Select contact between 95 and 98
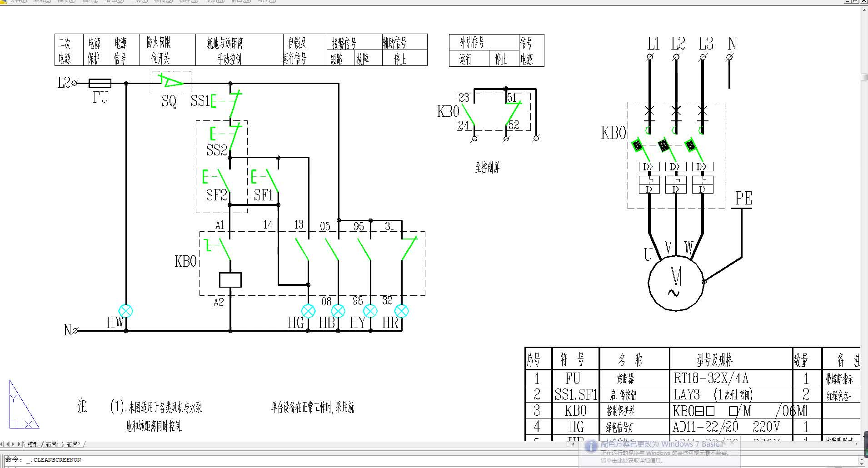 click(x=364, y=249)
